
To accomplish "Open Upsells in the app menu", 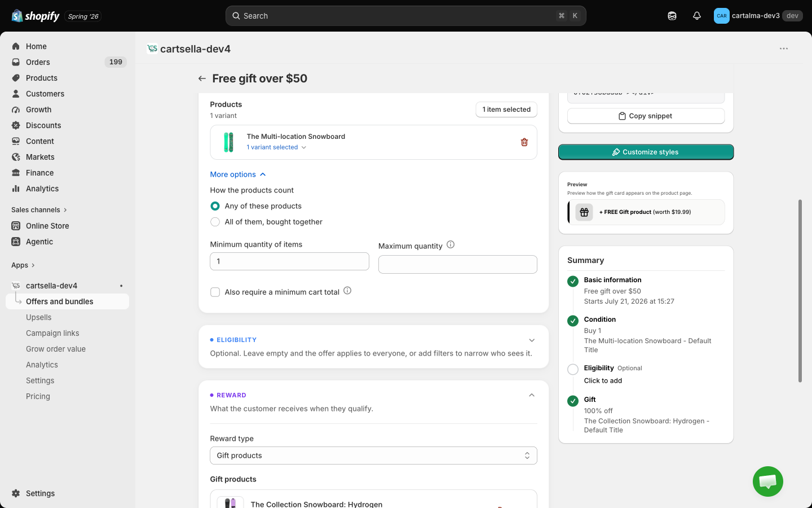I will [38, 317].
